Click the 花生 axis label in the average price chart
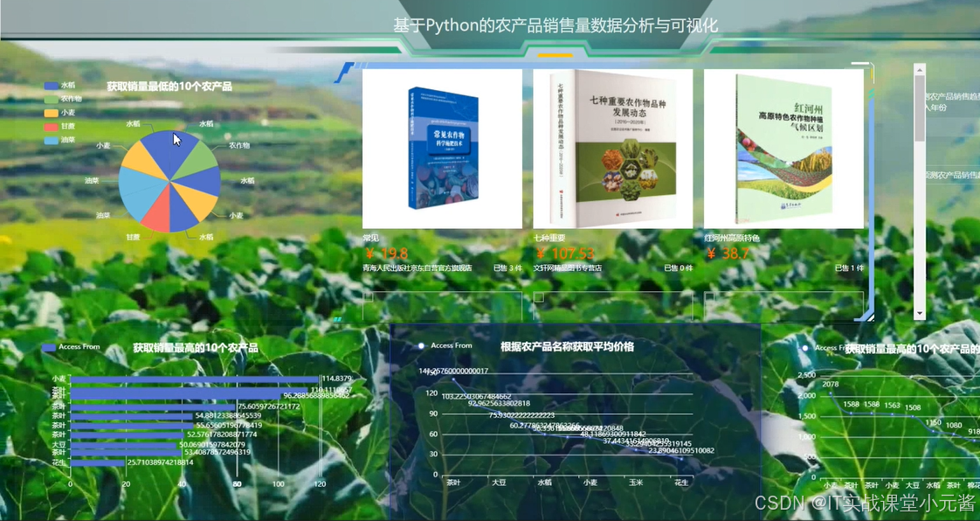 [682, 483]
